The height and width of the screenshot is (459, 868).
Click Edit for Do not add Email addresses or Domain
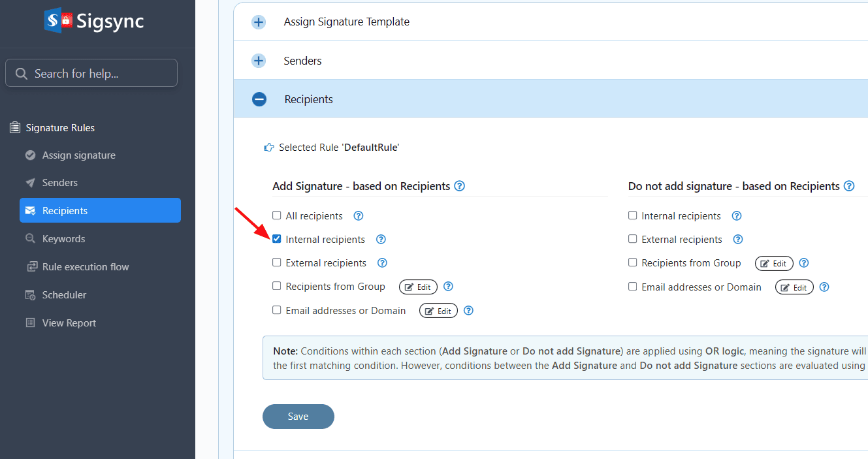(794, 288)
